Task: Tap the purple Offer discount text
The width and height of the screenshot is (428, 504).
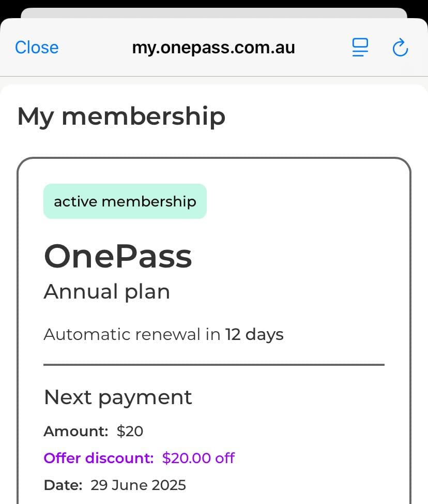Action: coord(99,458)
